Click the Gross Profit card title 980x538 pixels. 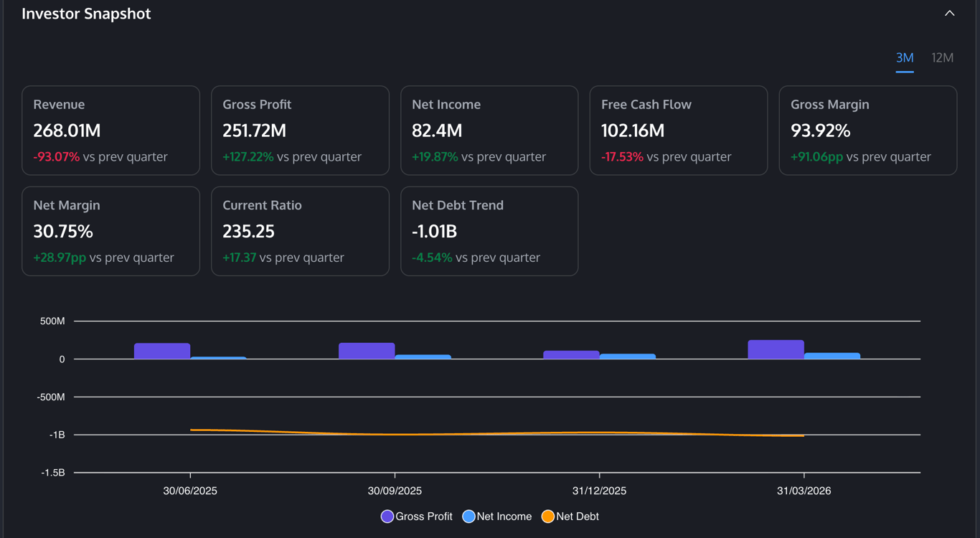257,104
